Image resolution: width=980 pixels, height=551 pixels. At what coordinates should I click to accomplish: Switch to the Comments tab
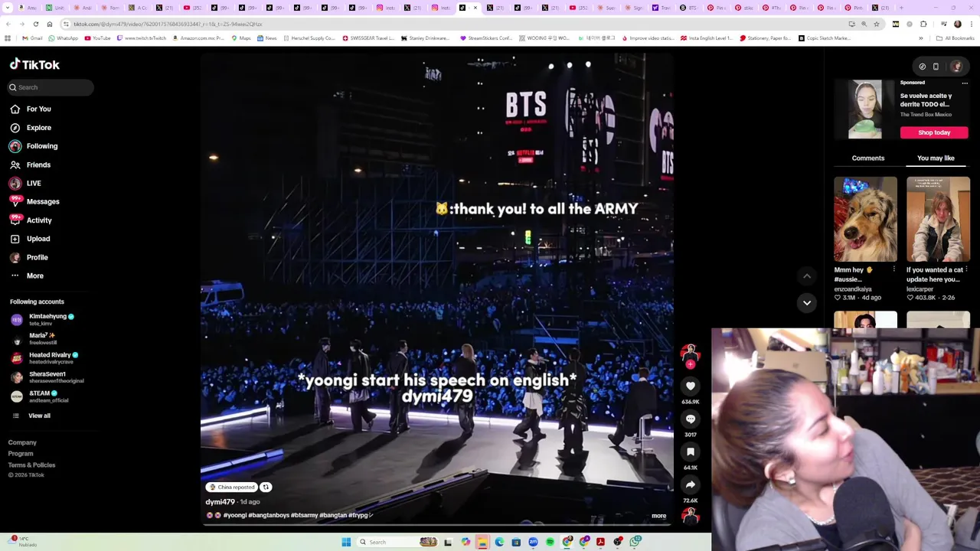(x=868, y=158)
